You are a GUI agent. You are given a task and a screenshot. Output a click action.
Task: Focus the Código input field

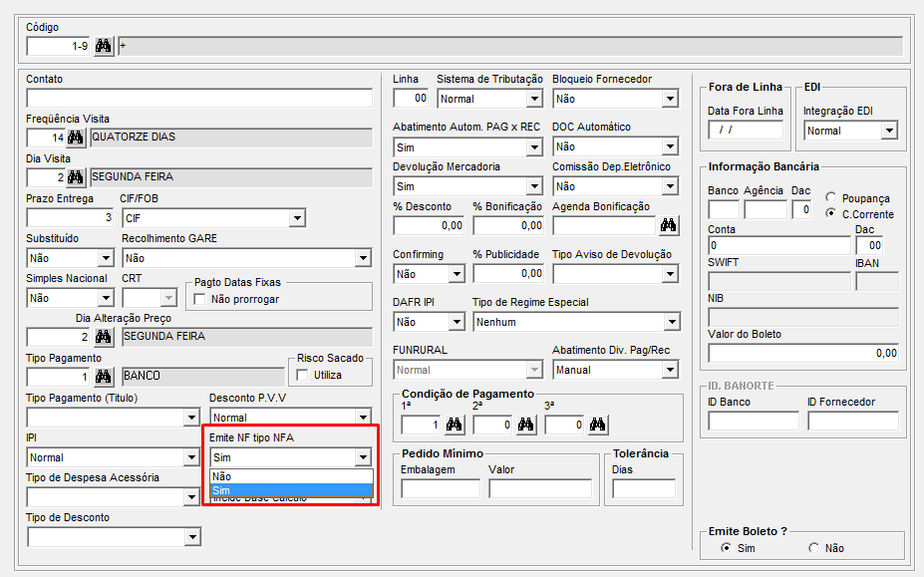click(x=59, y=46)
